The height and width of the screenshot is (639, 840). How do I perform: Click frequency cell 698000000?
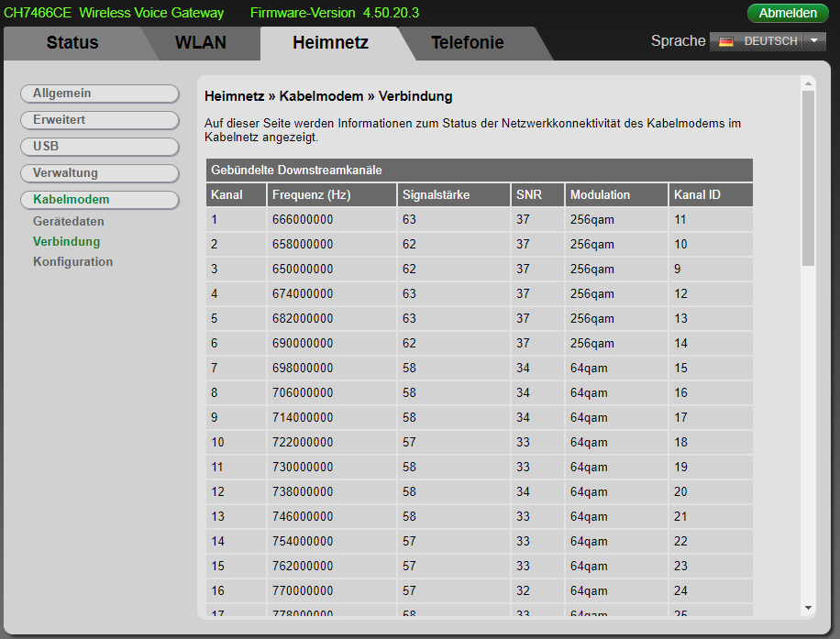click(x=332, y=368)
